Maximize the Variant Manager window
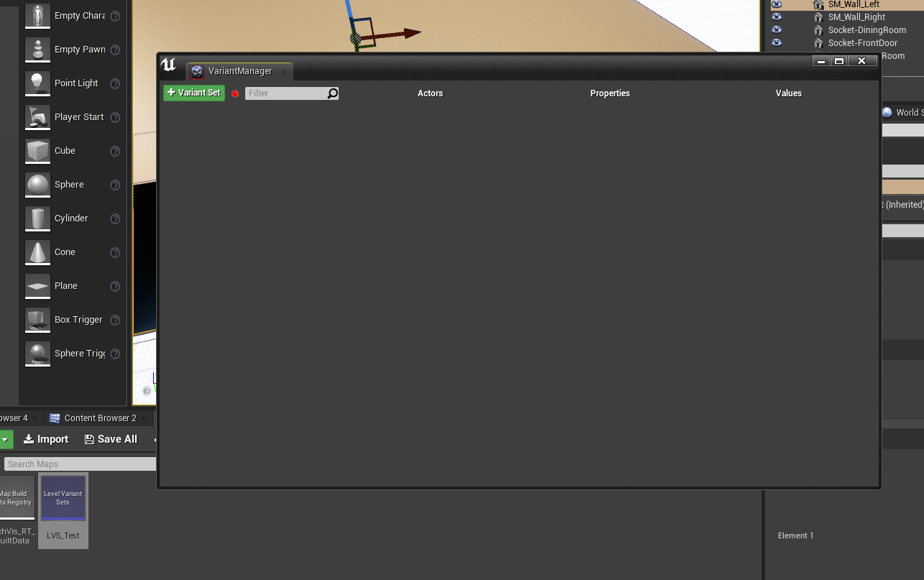This screenshot has height=580, width=924. coord(839,61)
